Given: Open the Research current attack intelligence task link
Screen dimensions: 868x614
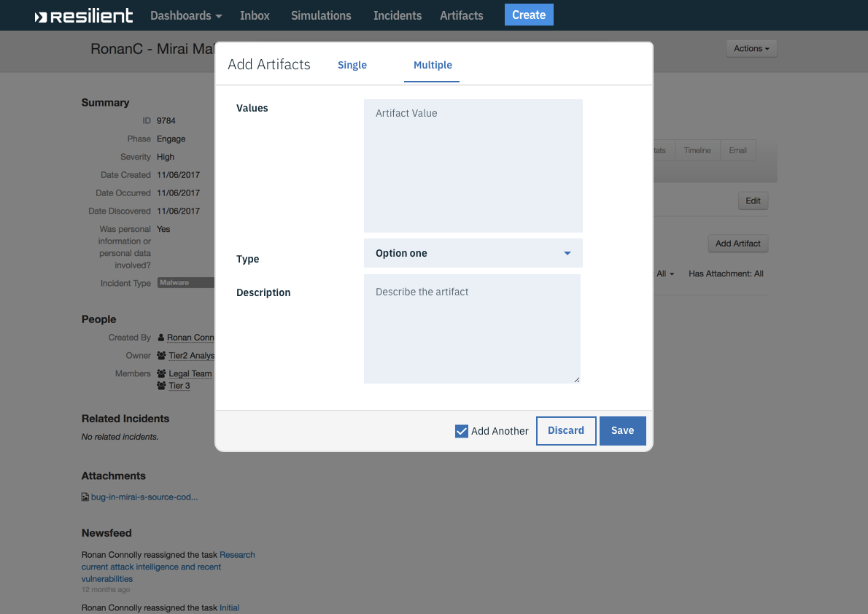Looking at the screenshot, I should [x=168, y=567].
